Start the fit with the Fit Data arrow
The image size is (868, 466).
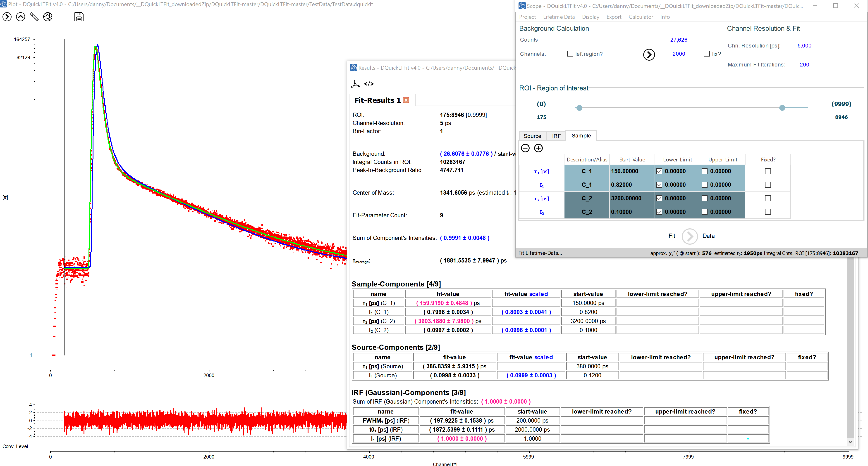[690, 236]
